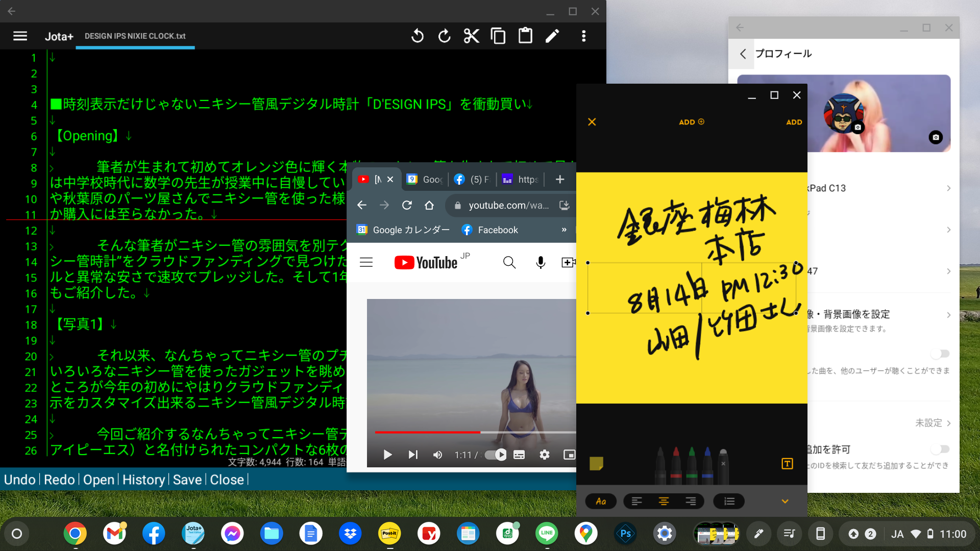
Task: Start a YouTube voice search with the microphone icon
Action: click(540, 262)
